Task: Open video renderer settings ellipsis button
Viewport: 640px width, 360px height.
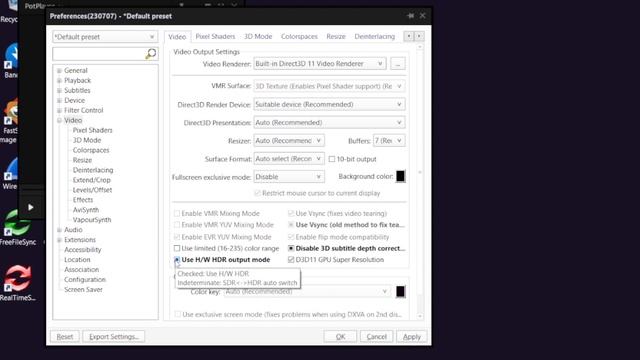Action: coord(398,64)
